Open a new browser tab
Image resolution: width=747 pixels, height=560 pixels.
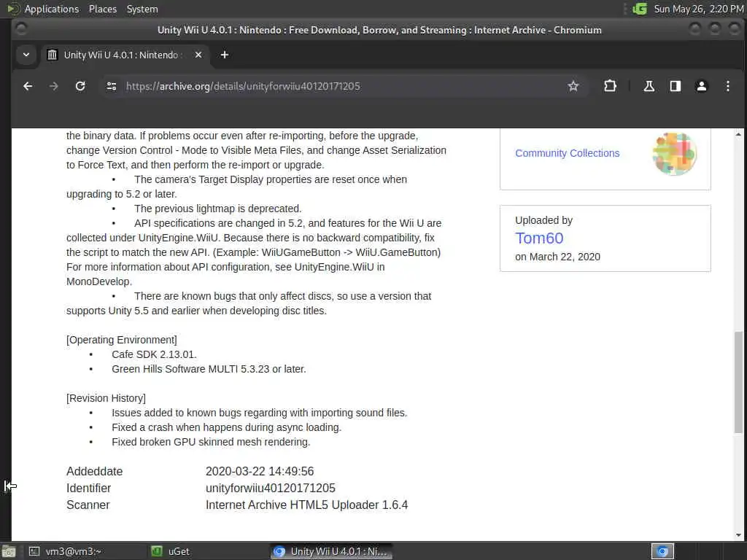[225, 55]
